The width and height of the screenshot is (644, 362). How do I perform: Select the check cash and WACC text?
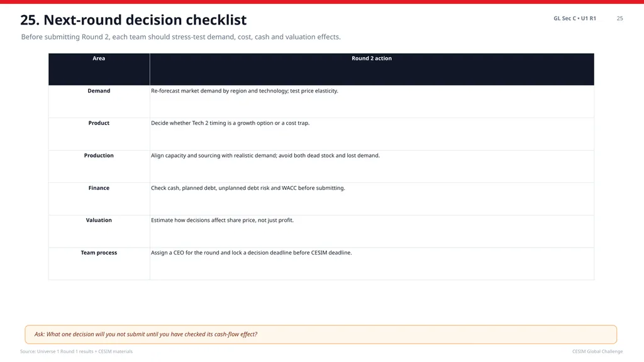coord(248,187)
